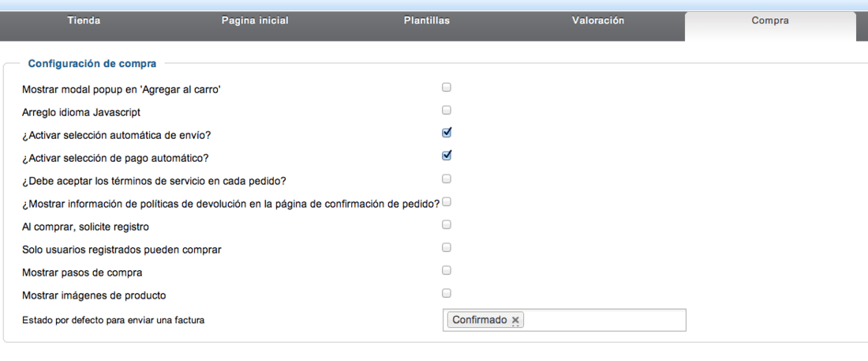Switch to the Tienda tab
This screenshot has width=868, height=361.
pyautogui.click(x=84, y=21)
